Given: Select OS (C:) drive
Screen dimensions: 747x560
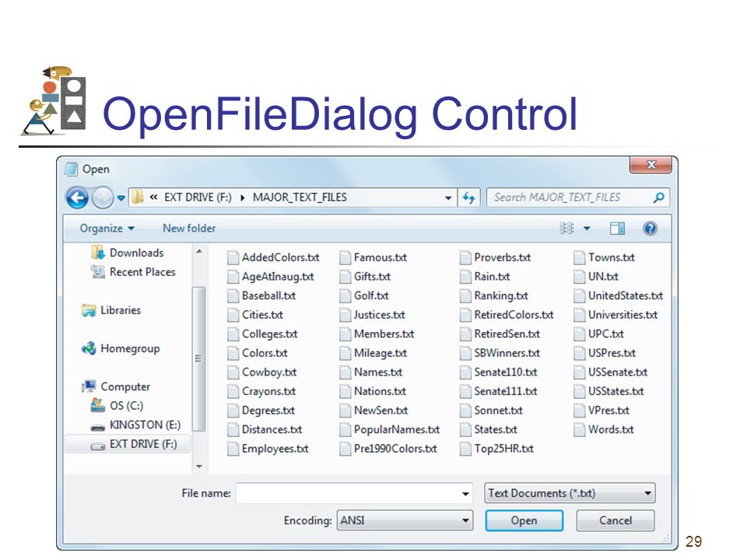Looking at the screenshot, I should click(117, 406).
